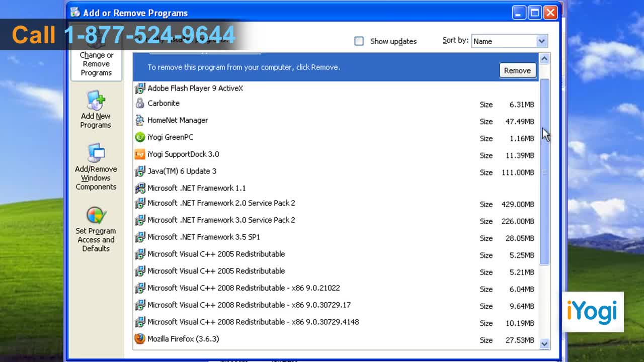Click the Visual C++ 2005 icon sized 5.25MB
Viewport: 644px width, 362px height.
point(140,254)
